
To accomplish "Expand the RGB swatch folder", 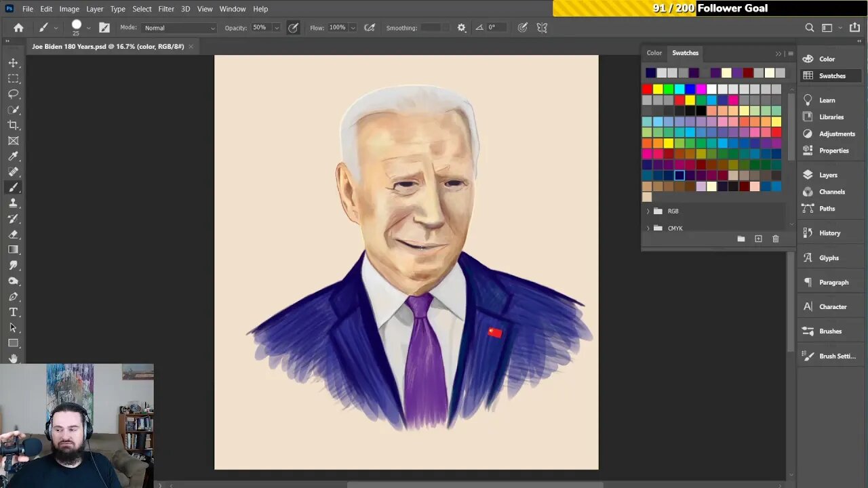I will [648, 211].
